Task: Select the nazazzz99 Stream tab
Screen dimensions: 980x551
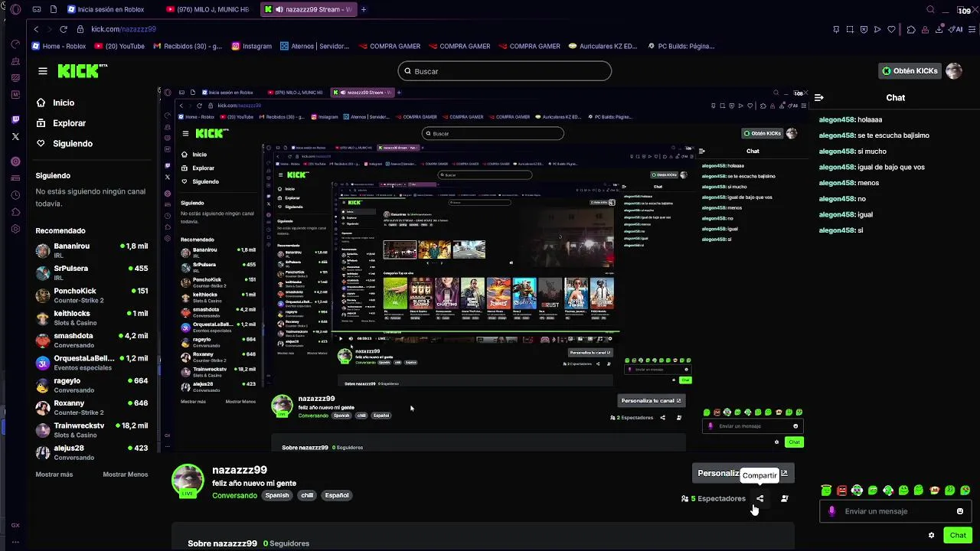Action: pyautogui.click(x=308, y=9)
